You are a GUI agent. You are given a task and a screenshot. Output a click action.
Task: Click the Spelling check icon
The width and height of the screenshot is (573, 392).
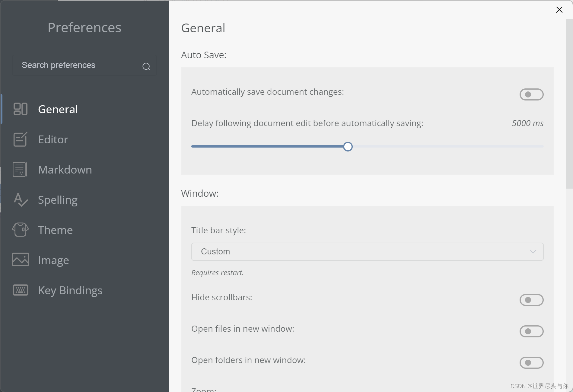(x=20, y=200)
